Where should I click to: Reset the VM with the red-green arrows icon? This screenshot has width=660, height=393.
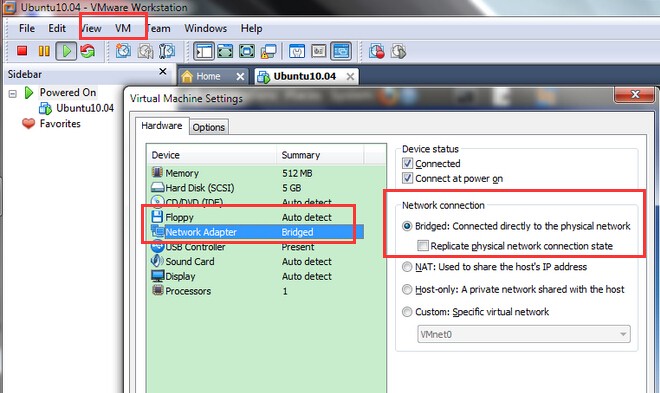point(88,51)
